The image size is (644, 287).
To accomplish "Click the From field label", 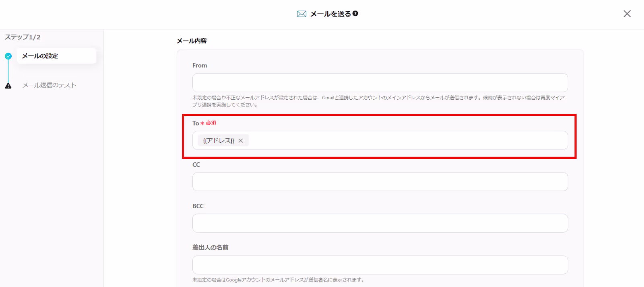I will (x=200, y=66).
